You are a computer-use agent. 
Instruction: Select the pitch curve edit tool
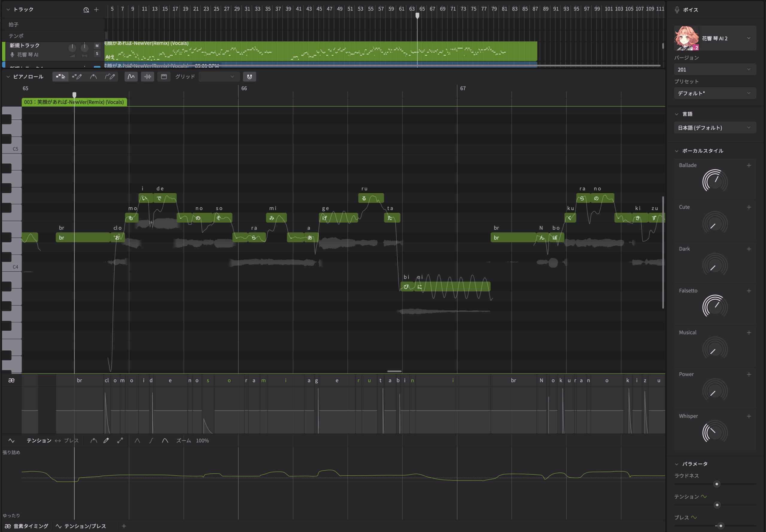pyautogui.click(x=93, y=77)
